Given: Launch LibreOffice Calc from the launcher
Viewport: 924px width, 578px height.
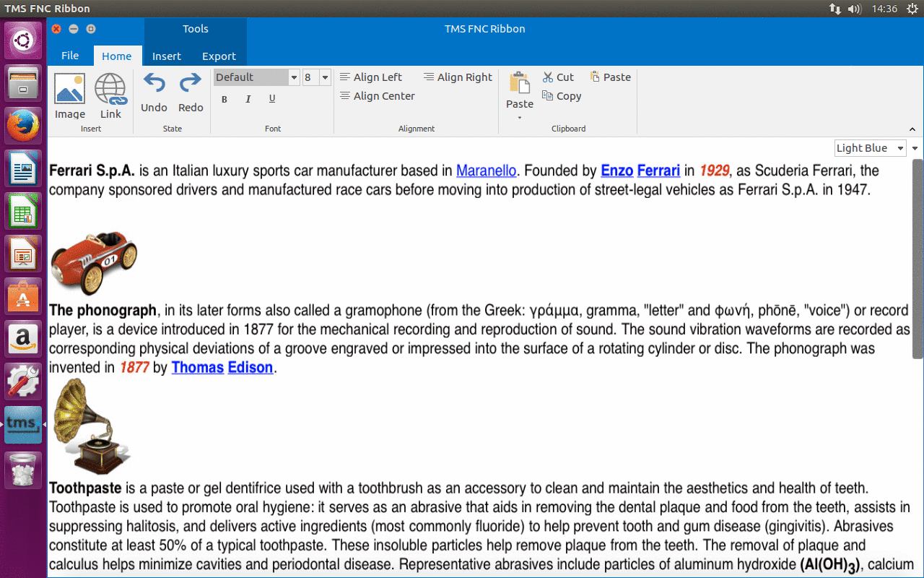Looking at the screenshot, I should tap(23, 211).
